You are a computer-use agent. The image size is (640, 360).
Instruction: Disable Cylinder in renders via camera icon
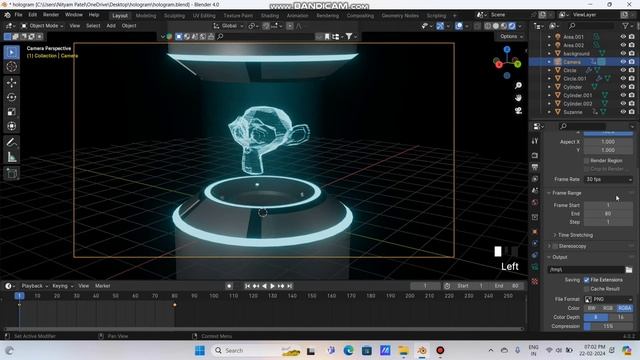pyautogui.click(x=632, y=87)
